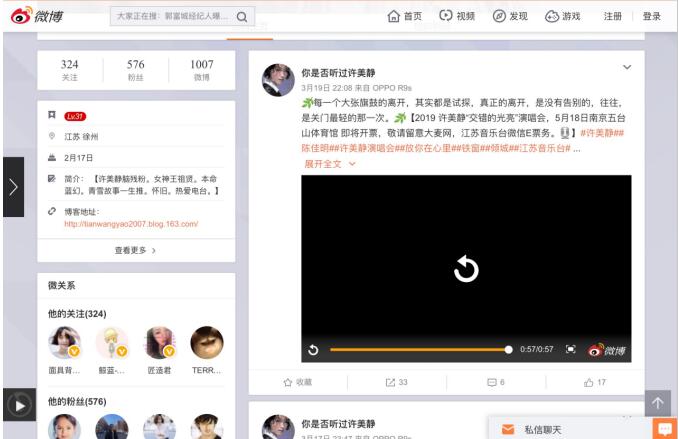Click the Lv.31 level badge
Screen dimensions: 678x439
click(75, 116)
